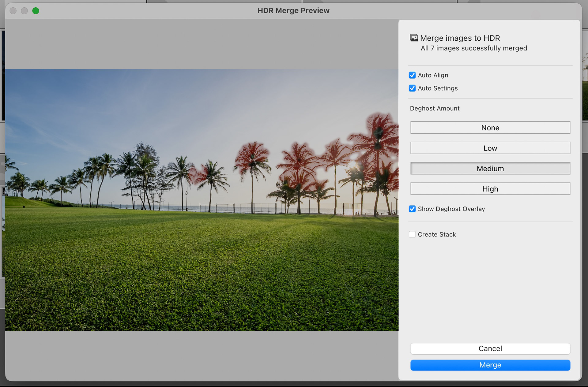Pick the High deghost amount
The width and height of the screenshot is (588, 387).
(490, 189)
